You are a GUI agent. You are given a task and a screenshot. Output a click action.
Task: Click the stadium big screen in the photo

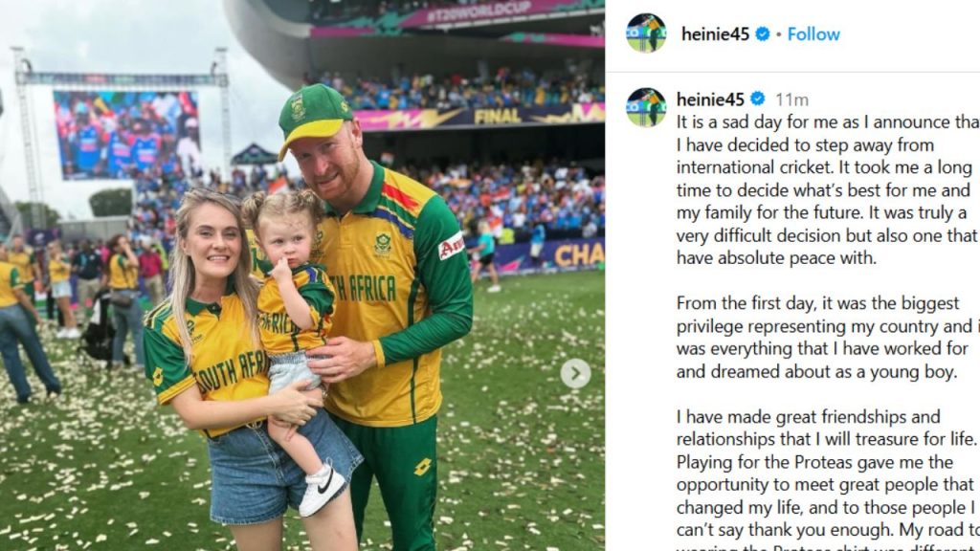126,134
